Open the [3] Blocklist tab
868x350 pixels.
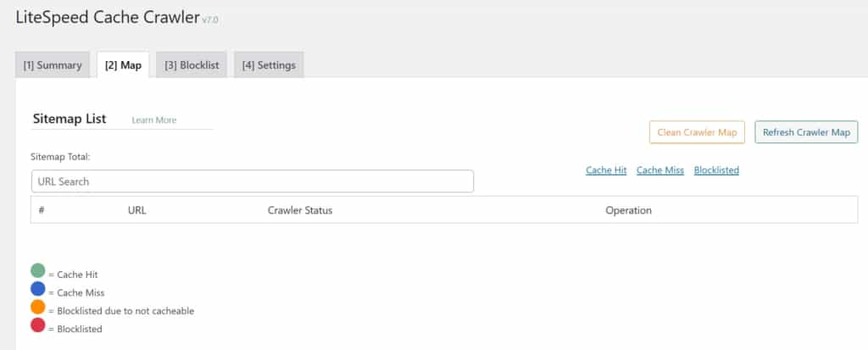pos(192,64)
